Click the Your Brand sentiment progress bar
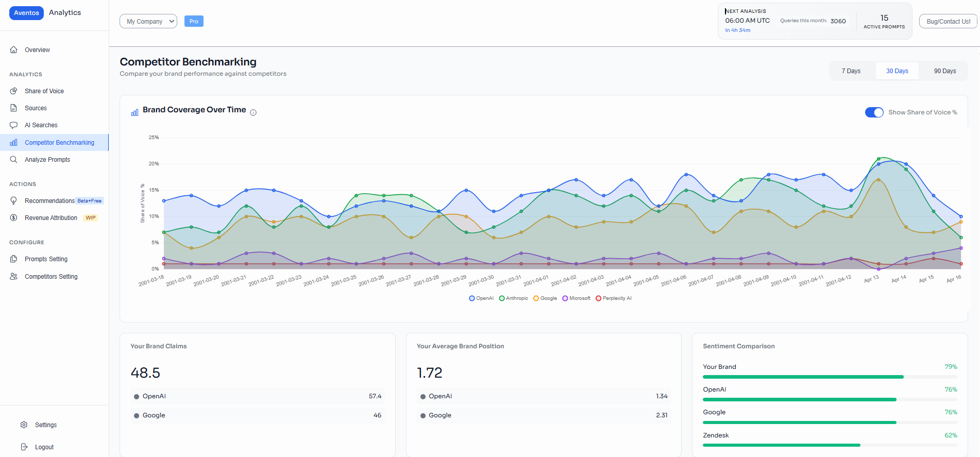Screen dimensions: 980x457 (830, 377)
